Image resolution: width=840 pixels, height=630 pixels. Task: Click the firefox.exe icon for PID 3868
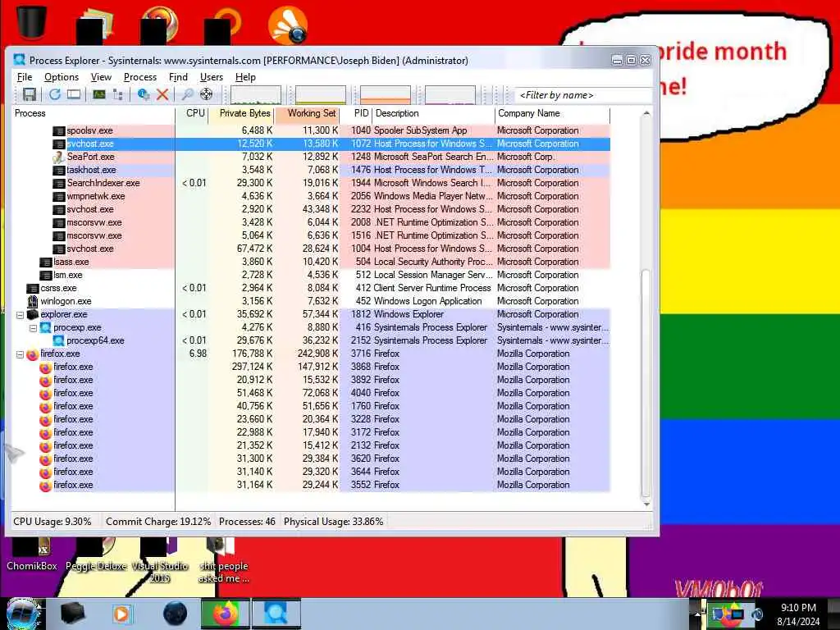click(x=46, y=367)
